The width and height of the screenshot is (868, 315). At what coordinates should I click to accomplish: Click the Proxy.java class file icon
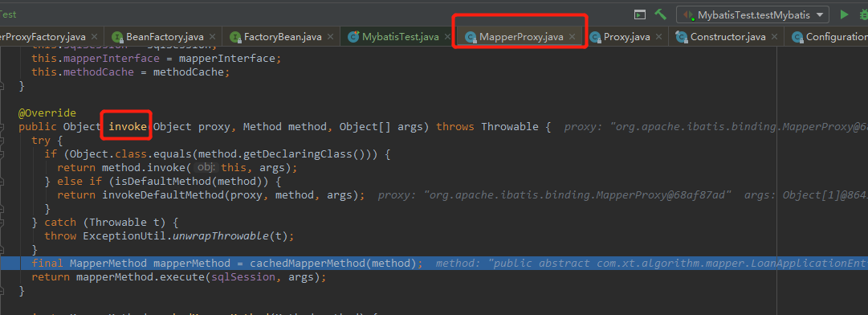[x=595, y=38]
